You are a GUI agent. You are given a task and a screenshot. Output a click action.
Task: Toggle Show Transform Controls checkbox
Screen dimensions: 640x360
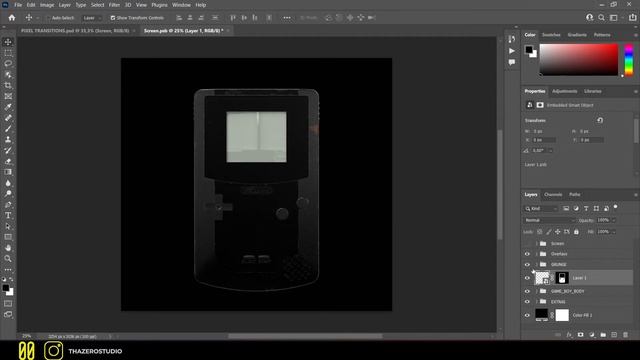coord(113,18)
